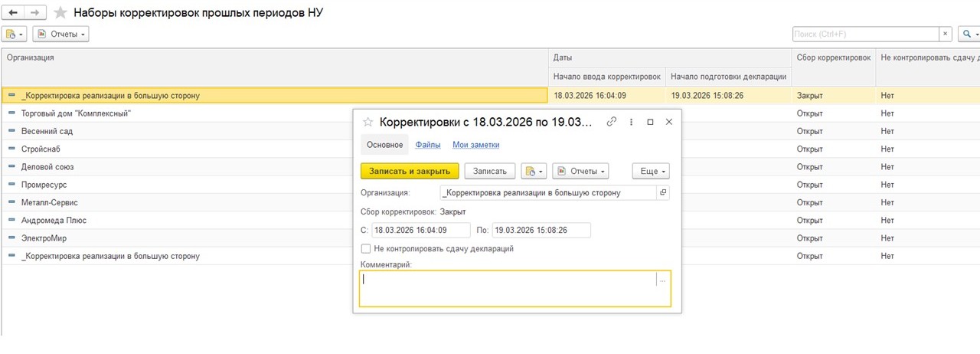The image size is (980, 354).
Task: Clear the search field with the X
Action: pos(946,34)
